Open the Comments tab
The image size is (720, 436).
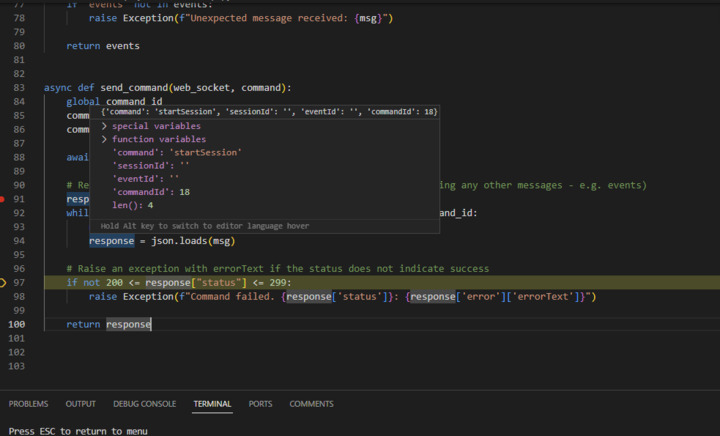tap(311, 404)
